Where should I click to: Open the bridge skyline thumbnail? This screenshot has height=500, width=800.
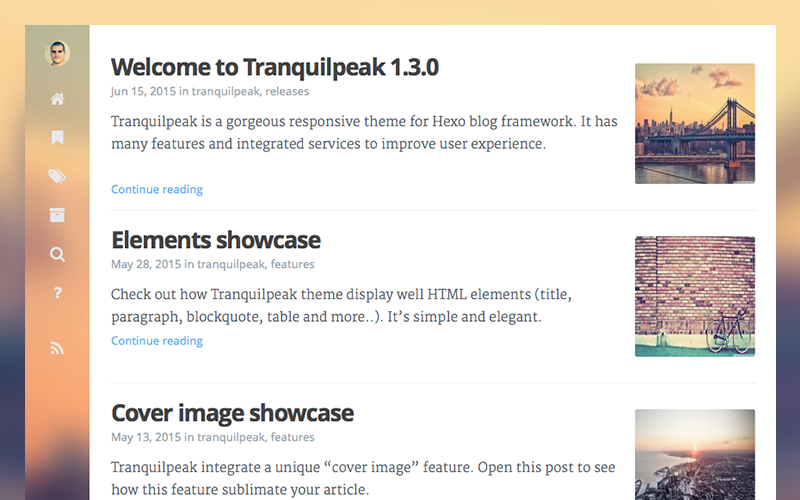tap(695, 123)
